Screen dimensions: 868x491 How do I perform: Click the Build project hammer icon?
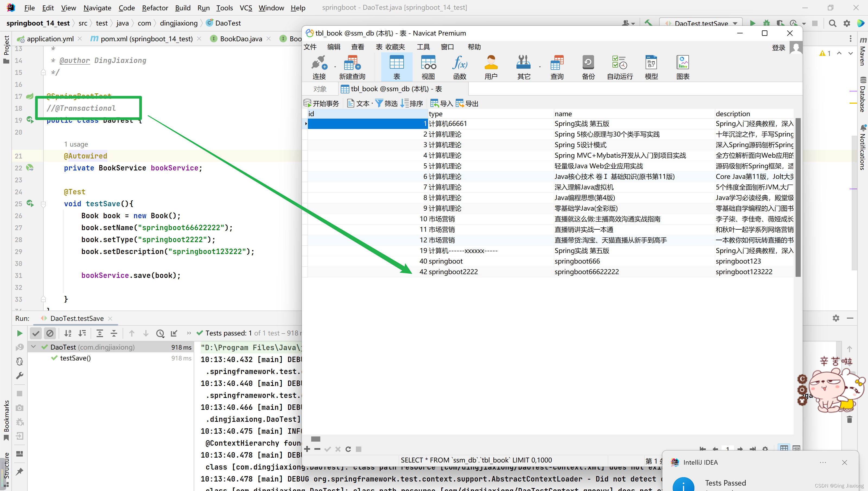tap(648, 23)
